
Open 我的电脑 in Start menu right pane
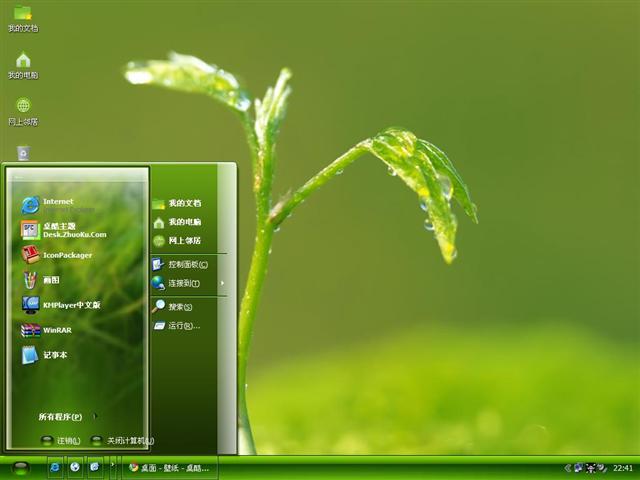pyautogui.click(x=177, y=222)
